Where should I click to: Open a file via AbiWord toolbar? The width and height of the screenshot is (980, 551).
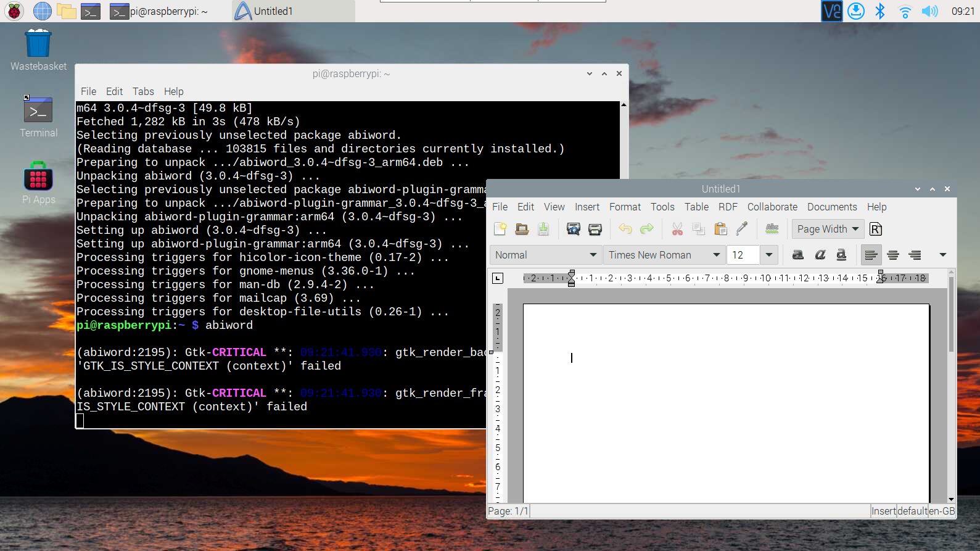click(522, 229)
